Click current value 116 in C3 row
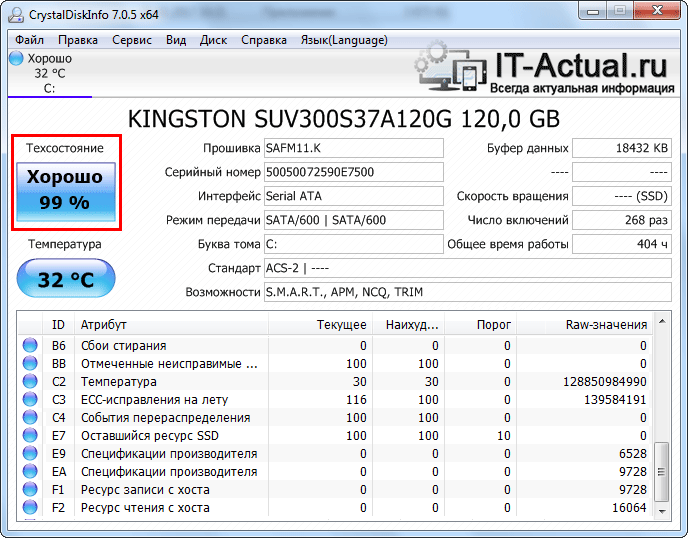Screen dimensions: 688x538 tap(356, 400)
